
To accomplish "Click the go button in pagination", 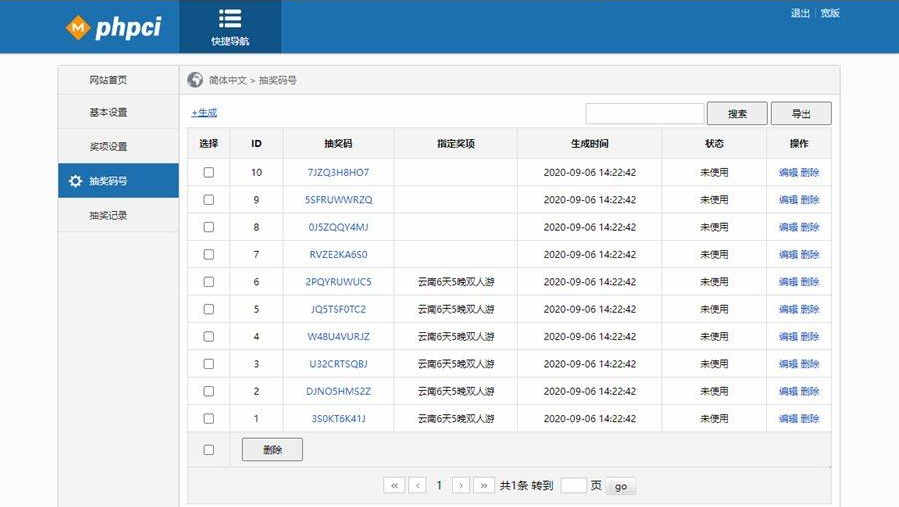I will coord(620,486).
